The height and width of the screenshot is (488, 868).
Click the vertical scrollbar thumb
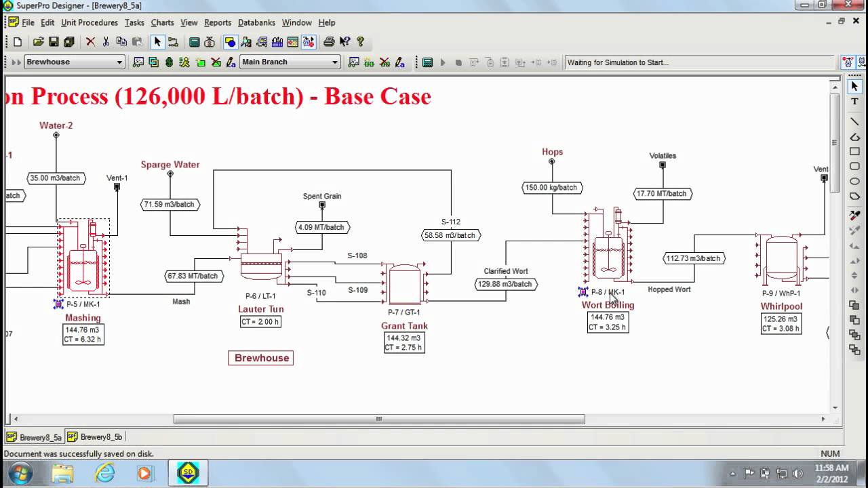[835, 142]
